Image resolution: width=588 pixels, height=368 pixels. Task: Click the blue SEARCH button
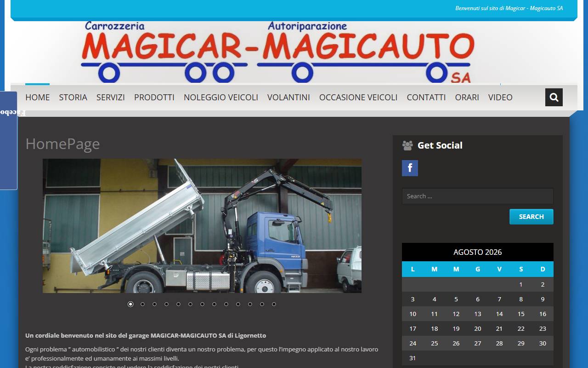[x=531, y=217]
